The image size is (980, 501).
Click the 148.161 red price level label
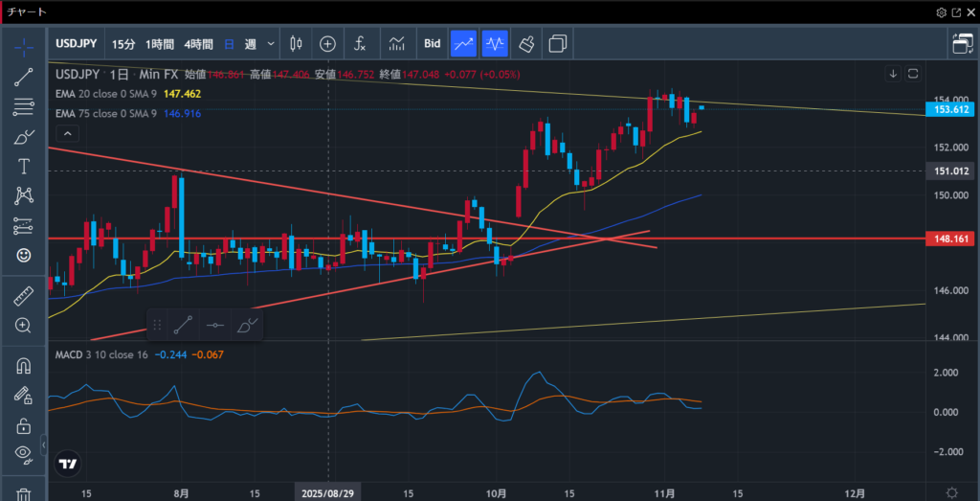coord(951,239)
